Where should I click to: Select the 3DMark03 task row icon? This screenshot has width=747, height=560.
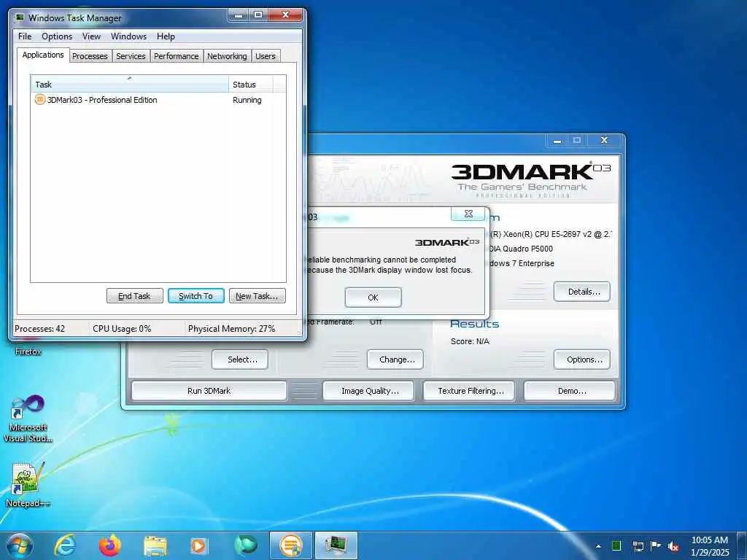[40, 99]
